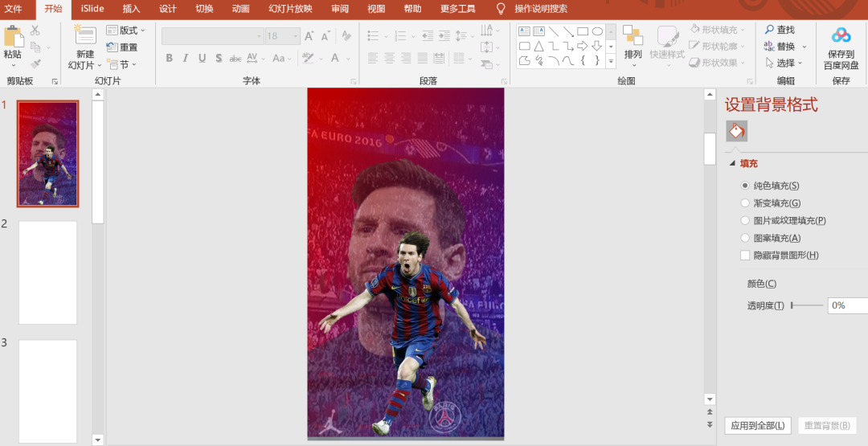
Task: Select the Gradient fill radio option
Action: point(745,203)
